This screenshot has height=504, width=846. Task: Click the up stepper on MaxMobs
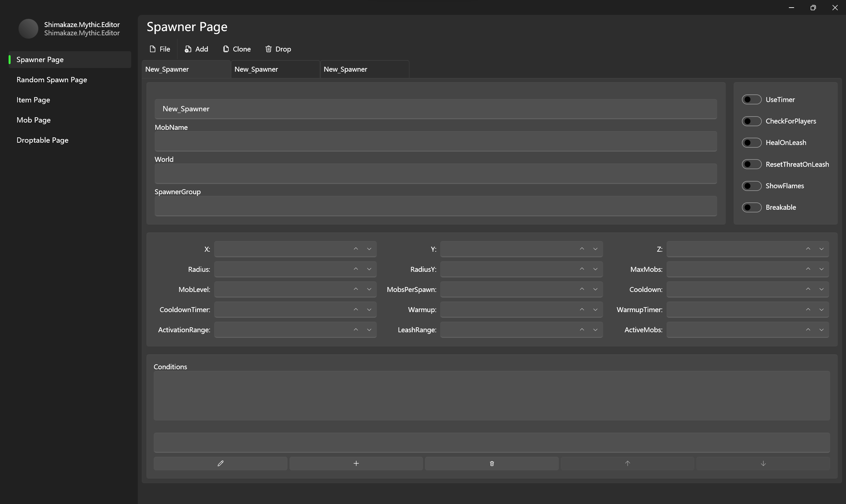pyautogui.click(x=808, y=269)
